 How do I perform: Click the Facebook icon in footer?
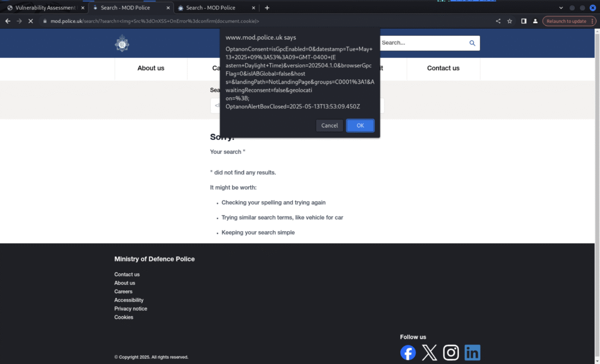[x=408, y=352]
